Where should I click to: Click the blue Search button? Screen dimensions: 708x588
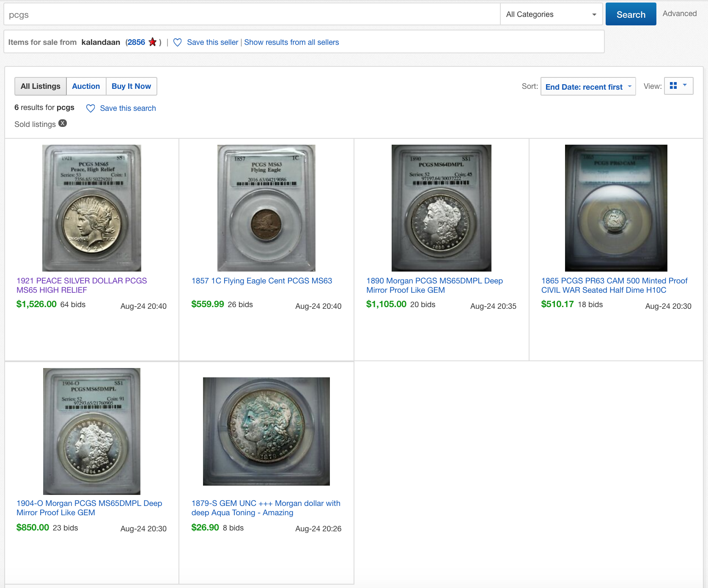pos(631,14)
